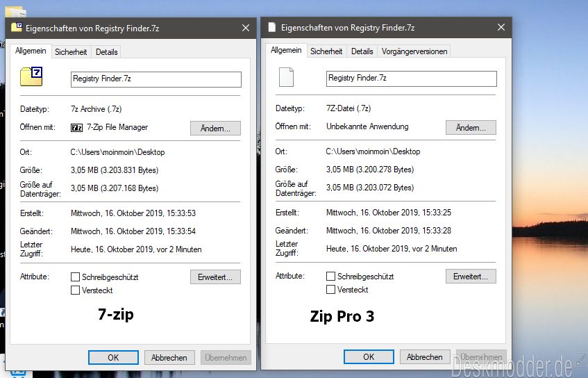Screen dimensions: 588x378
Task: Click location path in left dialog
Action: tap(117, 152)
